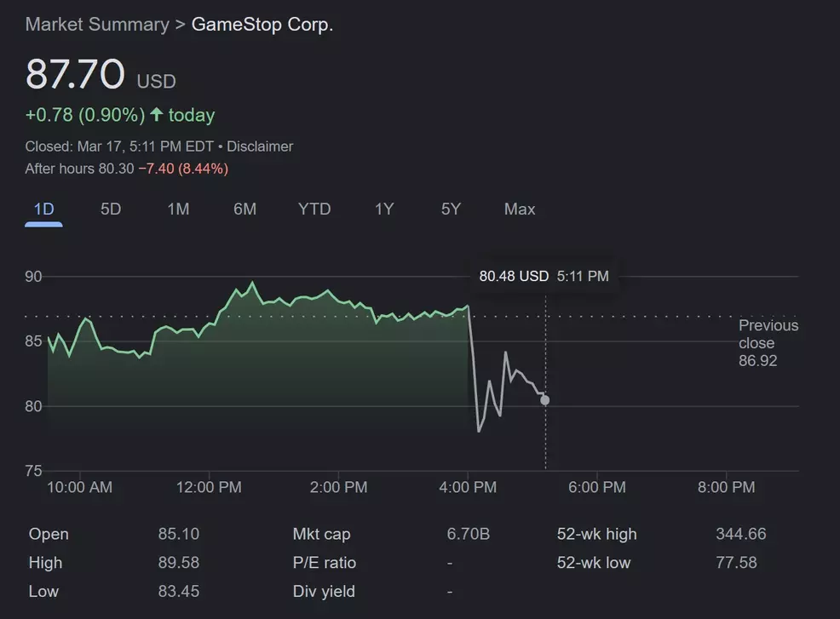Viewport: 840px width, 619px height.
Task: Open the 6M chart range
Action: pyautogui.click(x=245, y=209)
